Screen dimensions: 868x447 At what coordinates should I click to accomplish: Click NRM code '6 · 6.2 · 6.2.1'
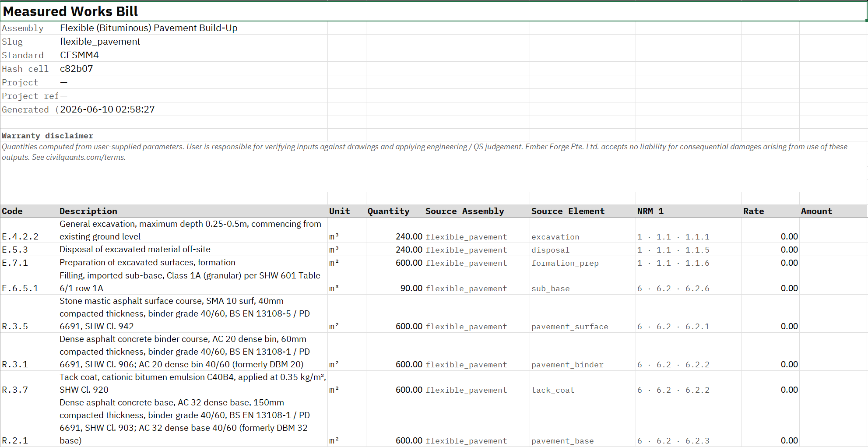[689, 313]
